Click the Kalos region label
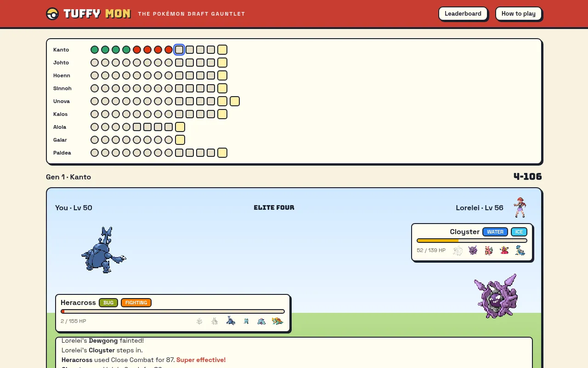 (x=60, y=114)
